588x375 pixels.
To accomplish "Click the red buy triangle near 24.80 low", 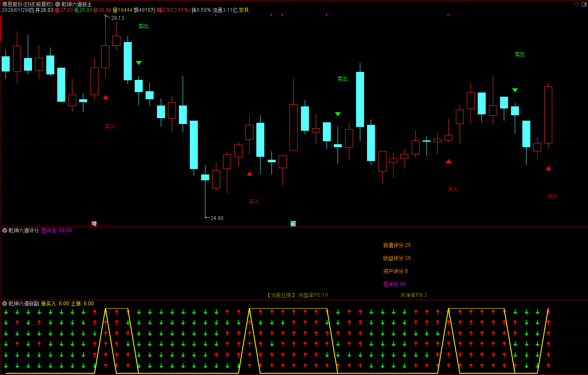I will [250, 174].
